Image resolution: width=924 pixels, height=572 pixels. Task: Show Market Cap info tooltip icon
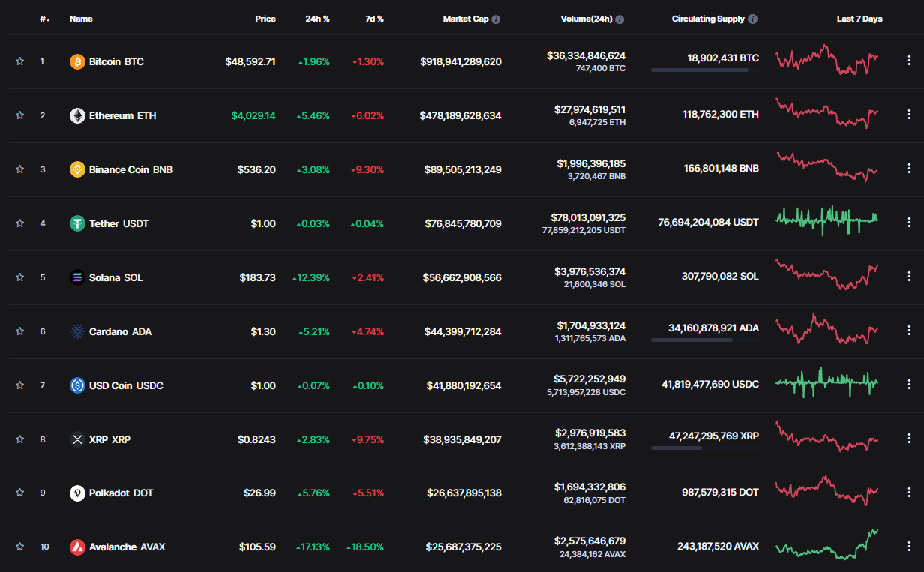point(496,19)
